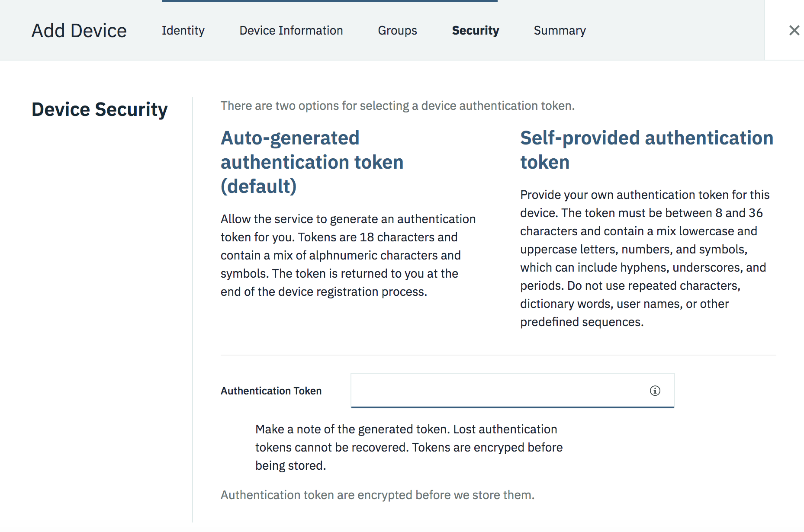Click the Auto-generated authentication token heading
This screenshot has height=532, width=804.
(x=312, y=162)
